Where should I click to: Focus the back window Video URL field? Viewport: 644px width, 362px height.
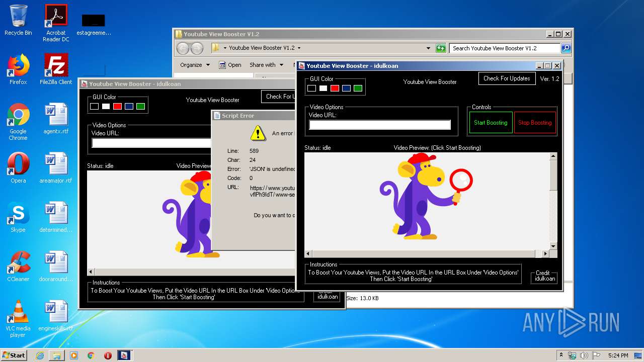pyautogui.click(x=151, y=143)
